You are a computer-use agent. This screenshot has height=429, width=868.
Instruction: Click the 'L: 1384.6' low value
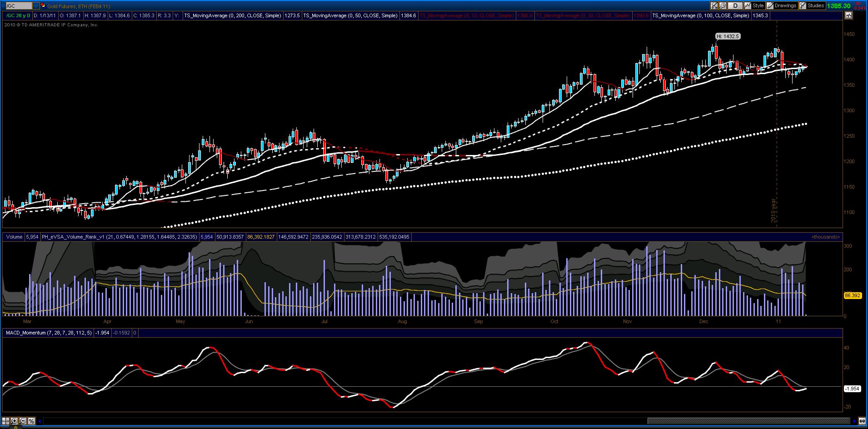120,15
